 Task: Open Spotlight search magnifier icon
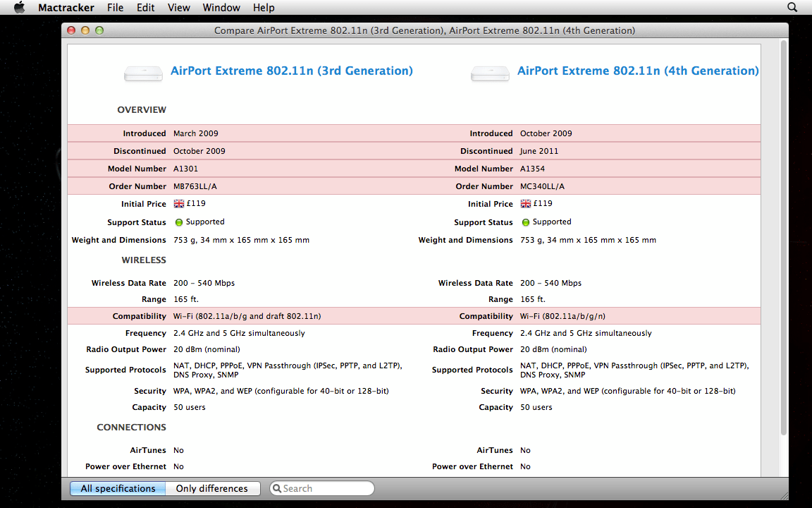click(x=792, y=7)
